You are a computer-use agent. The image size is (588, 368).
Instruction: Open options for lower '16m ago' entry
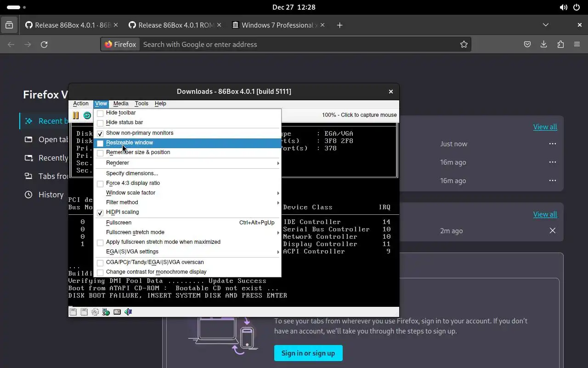(553, 181)
